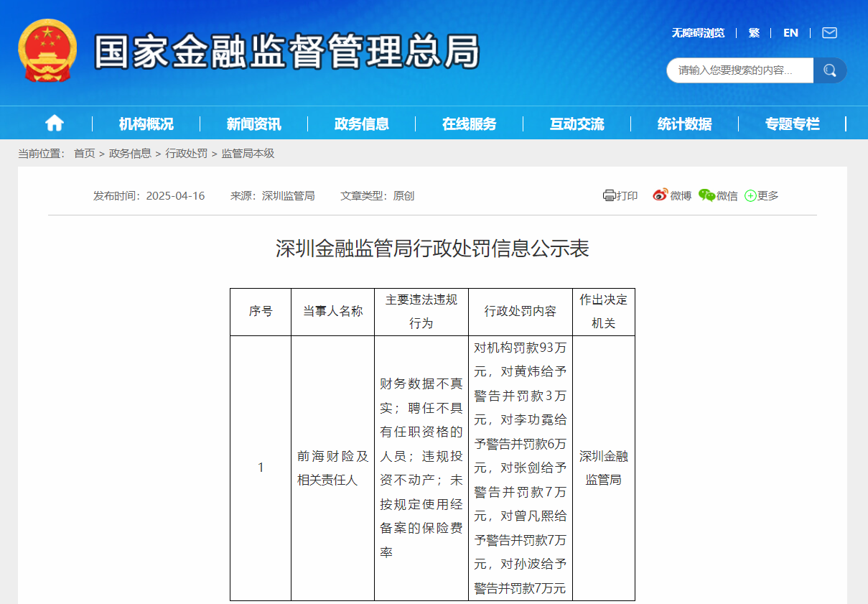Image resolution: width=868 pixels, height=604 pixels.
Task: Expand the 政务信息 navigation menu
Action: pyautogui.click(x=362, y=124)
